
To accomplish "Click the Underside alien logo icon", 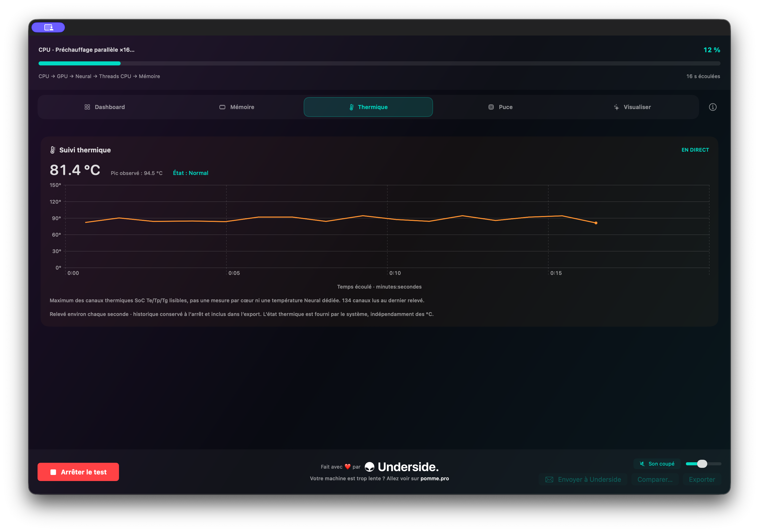I will (x=369, y=467).
